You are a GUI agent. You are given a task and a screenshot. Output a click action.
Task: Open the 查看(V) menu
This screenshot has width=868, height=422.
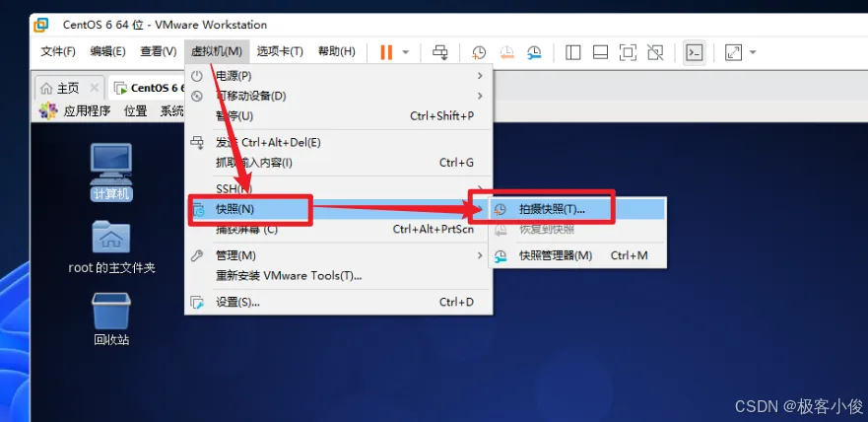(x=159, y=51)
